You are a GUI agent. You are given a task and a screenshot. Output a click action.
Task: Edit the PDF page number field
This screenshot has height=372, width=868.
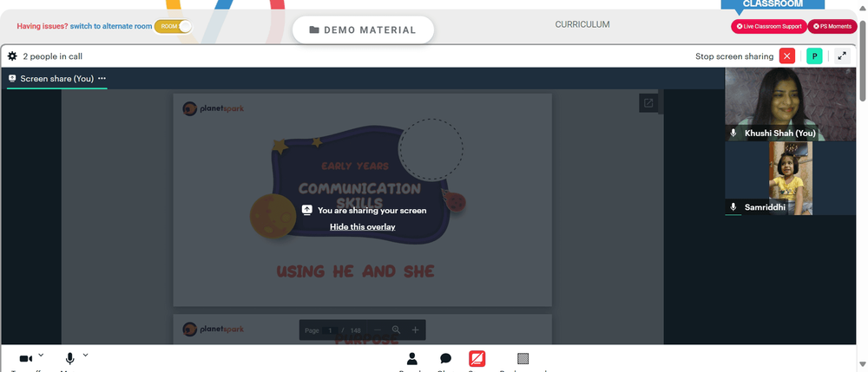(330, 330)
